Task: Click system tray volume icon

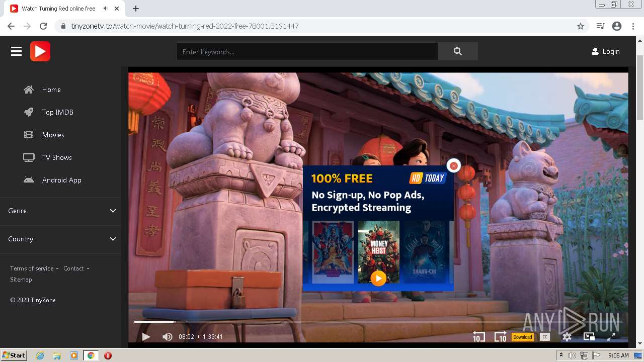Action: [x=572, y=355]
